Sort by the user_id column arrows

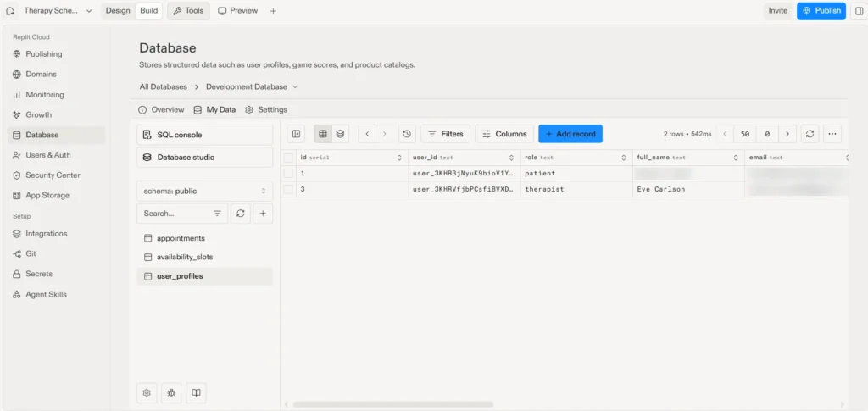click(512, 158)
